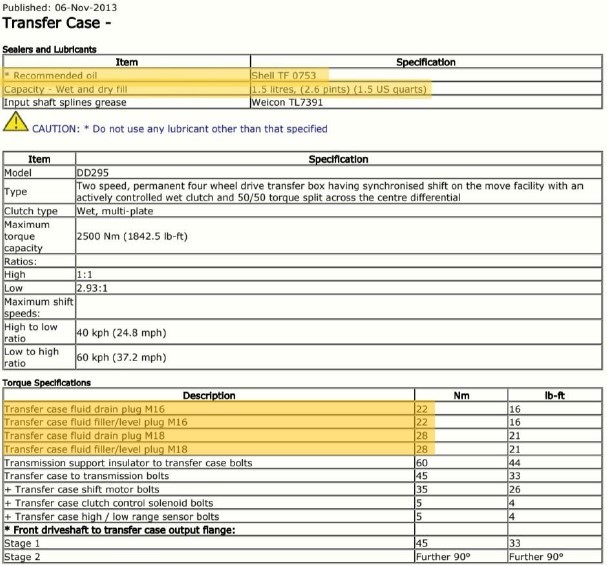Viewport: 607px width, 565px height.
Task: Select the 'Model' row label
Action: click(18, 173)
